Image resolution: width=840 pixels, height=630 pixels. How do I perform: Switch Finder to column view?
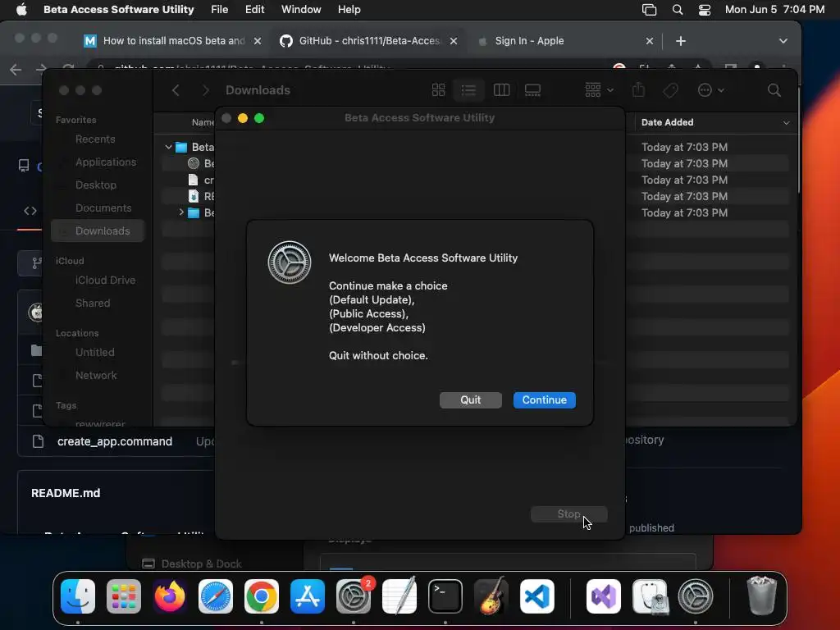tap(501, 90)
